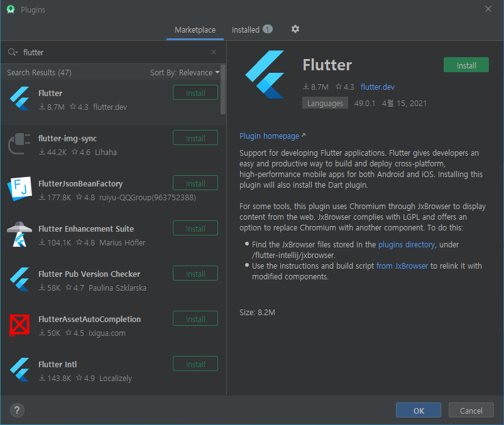Click the FlutterAssetAutoCompletion red X icon
Screen dimensions: 504x425
(x=19, y=325)
